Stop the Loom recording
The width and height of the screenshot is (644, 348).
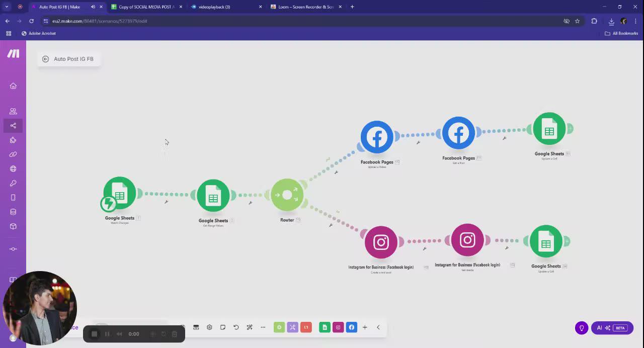[x=94, y=334]
